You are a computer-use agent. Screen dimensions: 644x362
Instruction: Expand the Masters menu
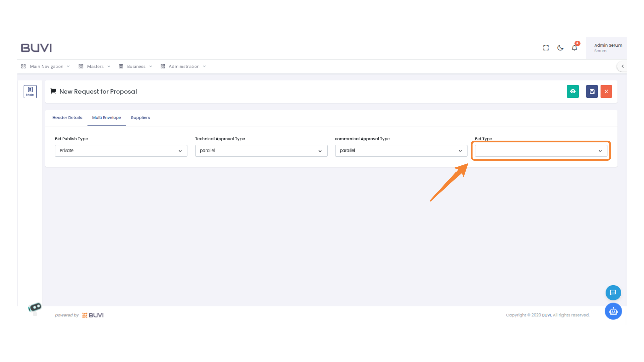[x=95, y=66]
